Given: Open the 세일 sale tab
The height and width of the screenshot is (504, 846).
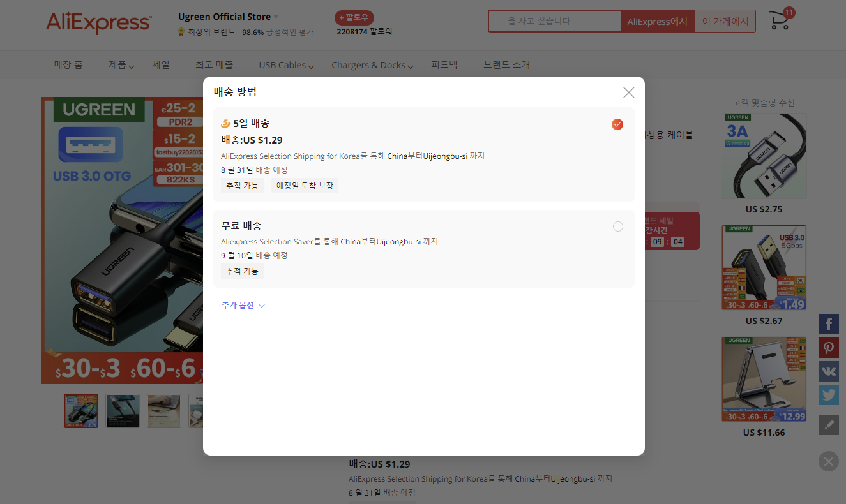Looking at the screenshot, I should [x=161, y=64].
